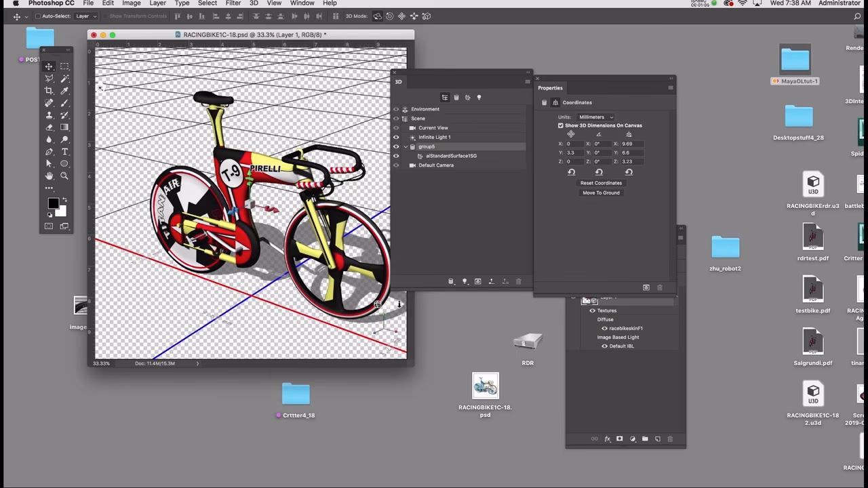Open the Units dropdown showing Millimeters
Viewport: 868px width, 488px height.
click(595, 117)
